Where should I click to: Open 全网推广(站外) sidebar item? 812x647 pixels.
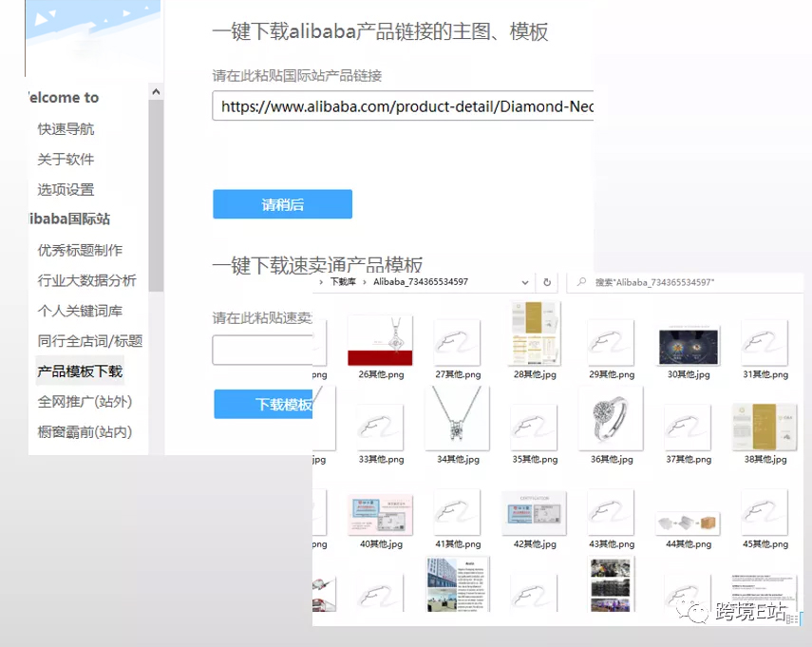pyautogui.click(x=85, y=402)
